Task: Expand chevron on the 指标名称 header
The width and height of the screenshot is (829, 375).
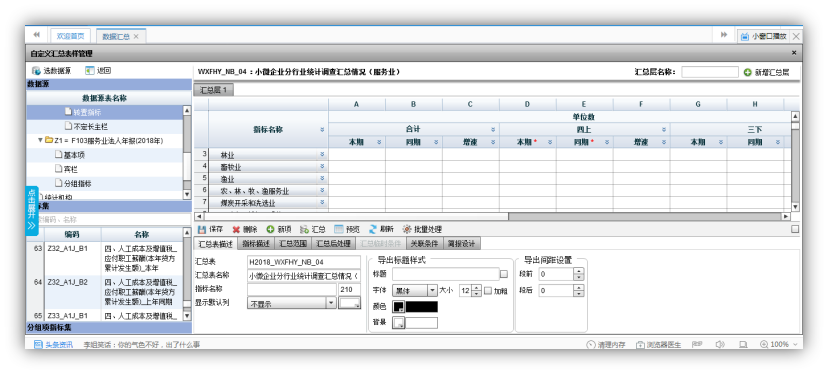Action: click(322, 129)
